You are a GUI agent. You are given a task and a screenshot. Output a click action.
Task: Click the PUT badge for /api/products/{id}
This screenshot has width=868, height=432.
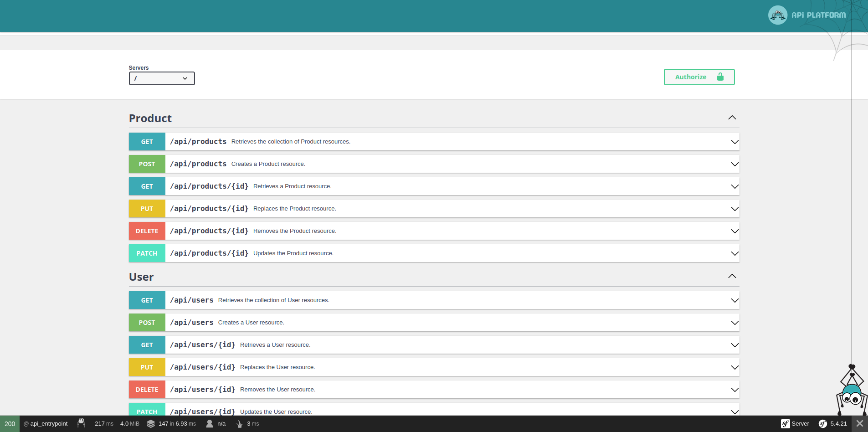pyautogui.click(x=147, y=209)
